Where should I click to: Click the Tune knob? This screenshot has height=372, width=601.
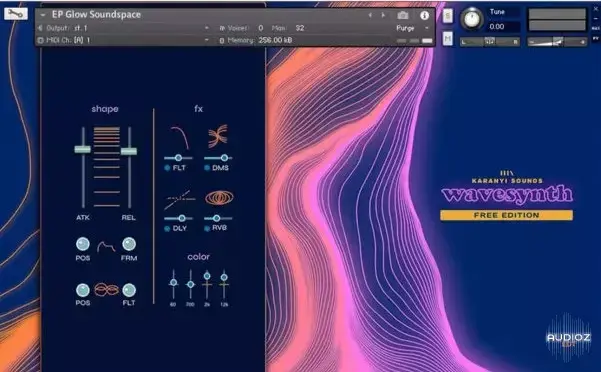[x=472, y=19]
